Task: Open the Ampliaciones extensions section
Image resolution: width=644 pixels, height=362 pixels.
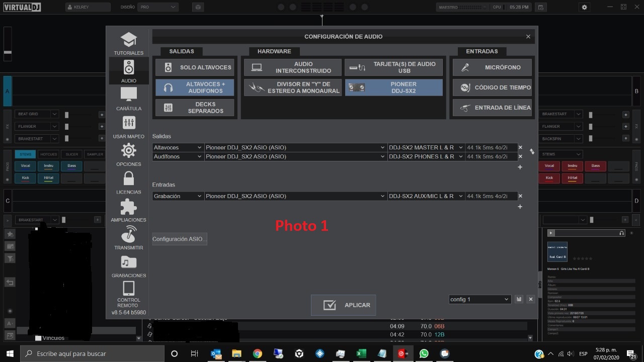Action: (128, 210)
